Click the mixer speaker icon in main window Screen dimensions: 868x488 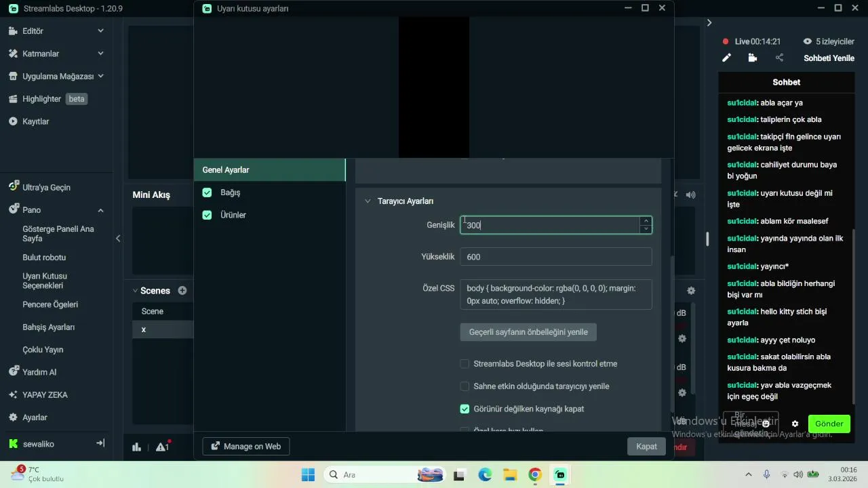tap(690, 195)
